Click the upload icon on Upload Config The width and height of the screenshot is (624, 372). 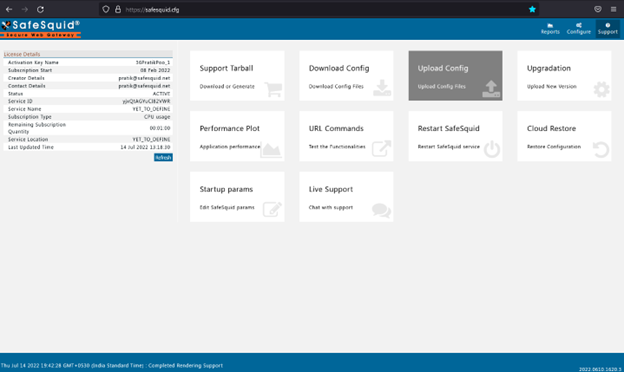click(x=491, y=88)
